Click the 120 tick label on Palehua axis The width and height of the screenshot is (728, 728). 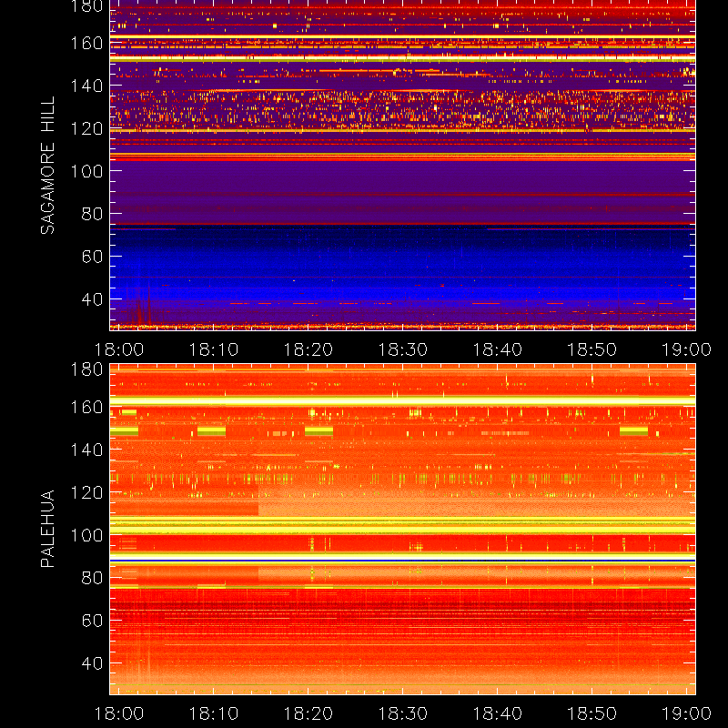pyautogui.click(x=86, y=492)
